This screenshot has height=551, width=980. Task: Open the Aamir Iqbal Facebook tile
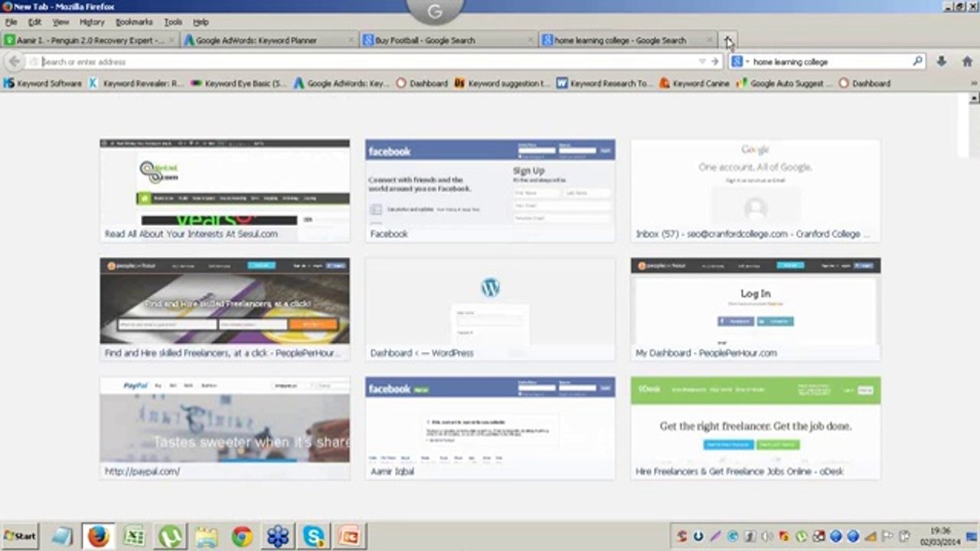tap(490, 428)
